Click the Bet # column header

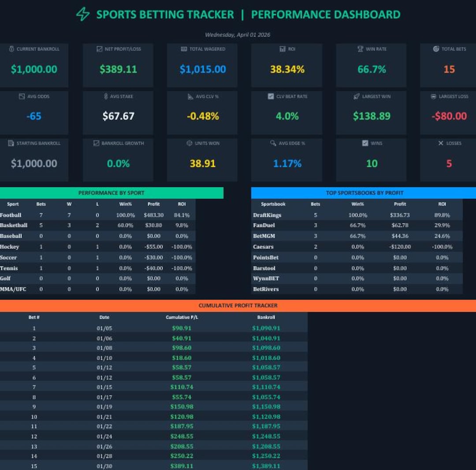pos(34,318)
